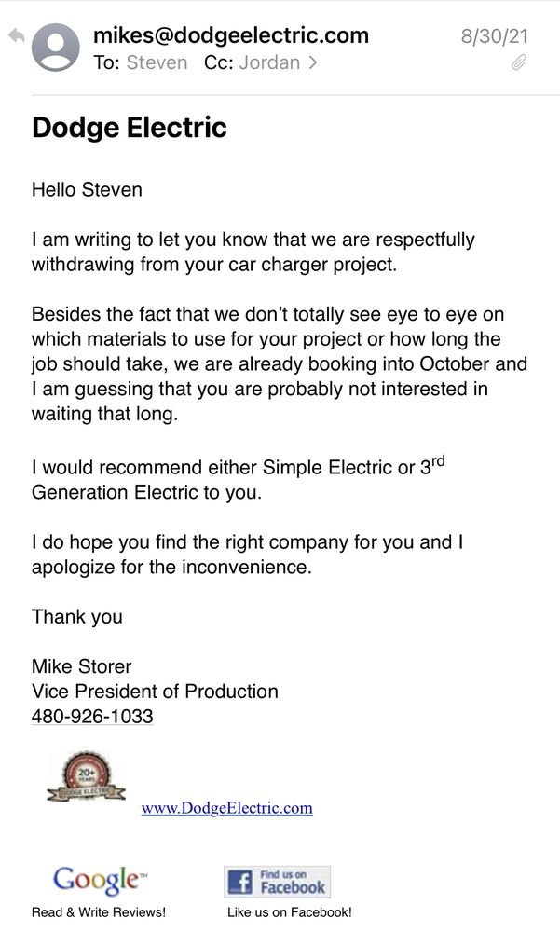Click the Read & Write Reviews! caption
The image size is (560, 932).
99,912
